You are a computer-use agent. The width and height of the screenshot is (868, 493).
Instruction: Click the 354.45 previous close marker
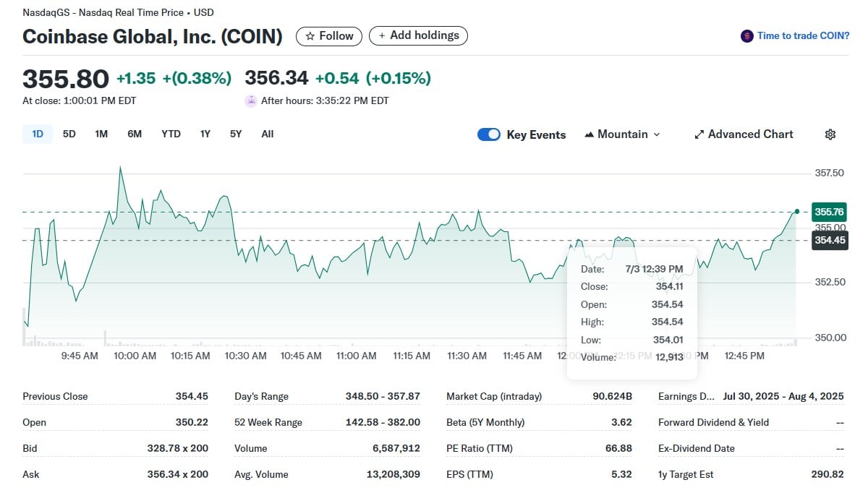[830, 241]
